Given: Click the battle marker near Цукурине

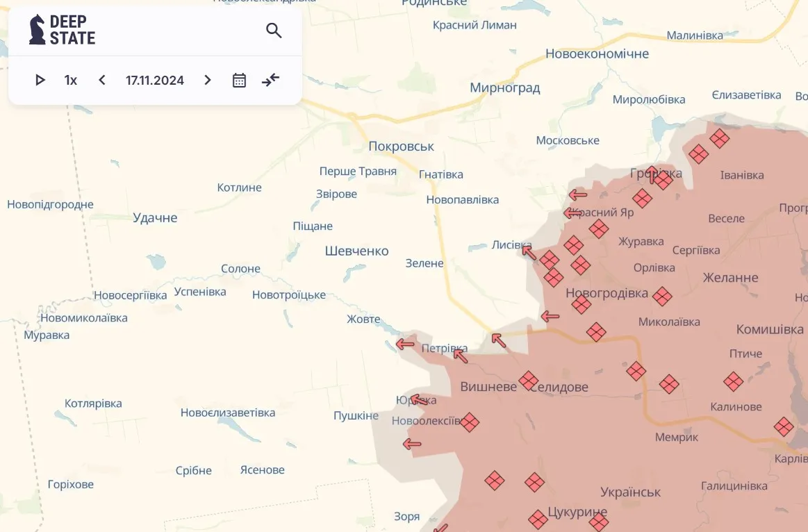Looking at the screenshot, I should pyautogui.click(x=537, y=519).
